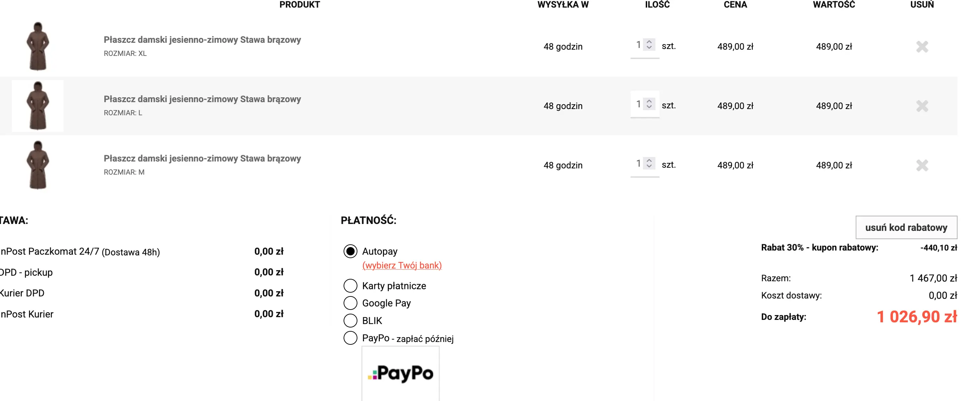The height and width of the screenshot is (401, 980).
Task: Open the size XL coat thumbnail
Action: (38, 46)
